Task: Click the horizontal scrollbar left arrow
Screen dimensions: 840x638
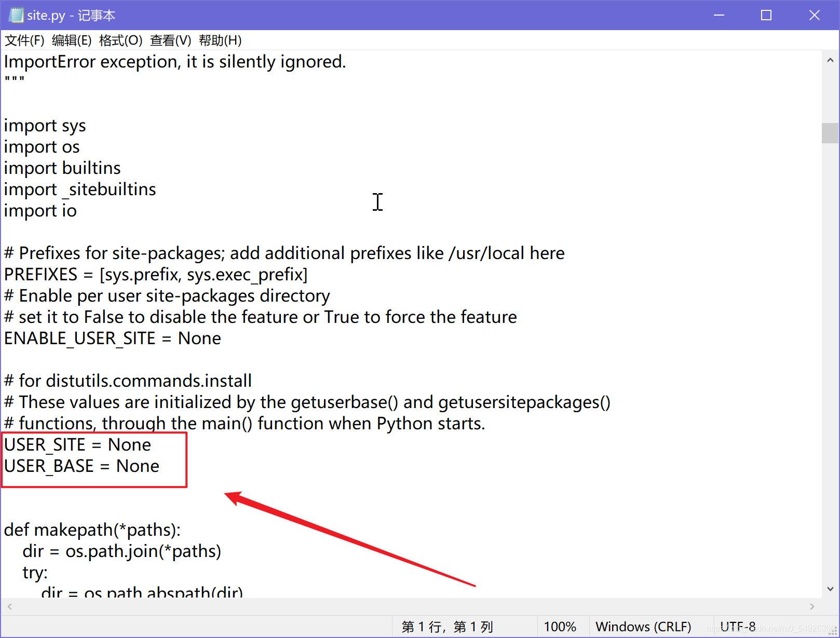Action: (9, 606)
